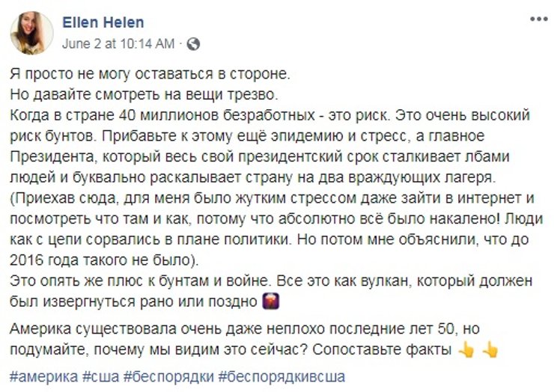The image size is (554, 392).
Task: Click the first pointing hand emoji
Action: (466, 349)
